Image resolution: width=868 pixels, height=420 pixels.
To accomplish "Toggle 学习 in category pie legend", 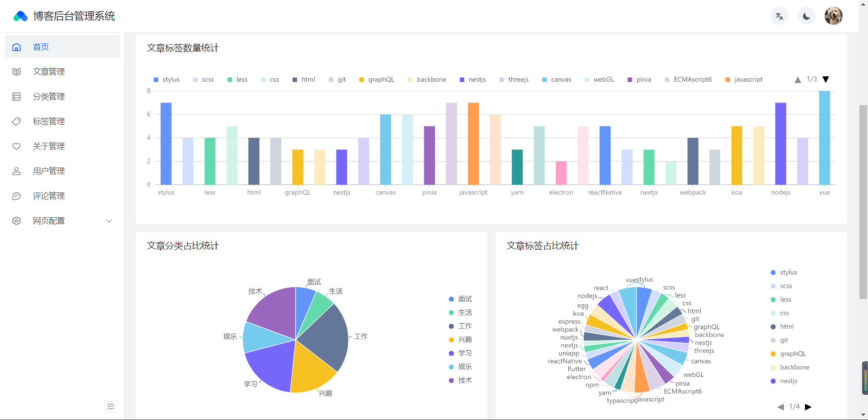I will tap(460, 353).
